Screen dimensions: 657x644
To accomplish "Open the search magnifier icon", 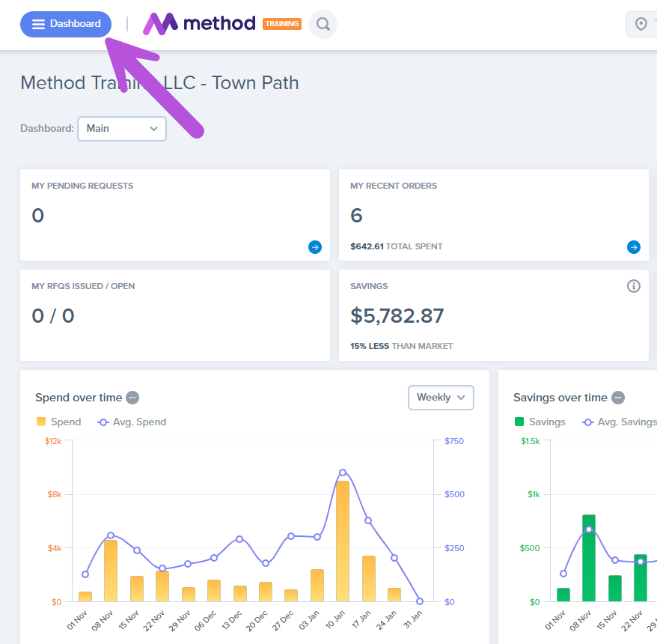I will (323, 24).
